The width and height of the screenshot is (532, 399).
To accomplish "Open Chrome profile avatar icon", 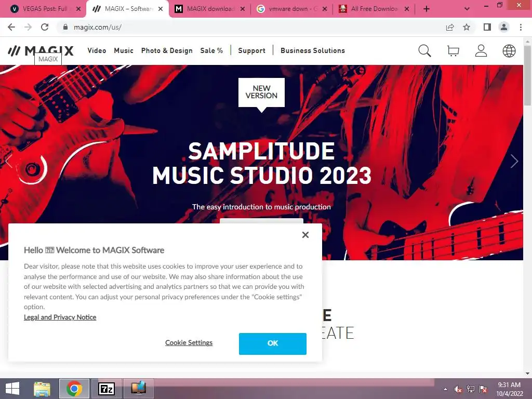I will click(504, 27).
